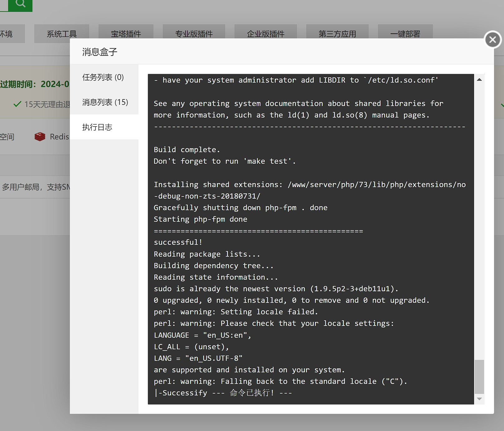
Task: Switch to 专业版插件 category tab
Action: click(x=194, y=34)
